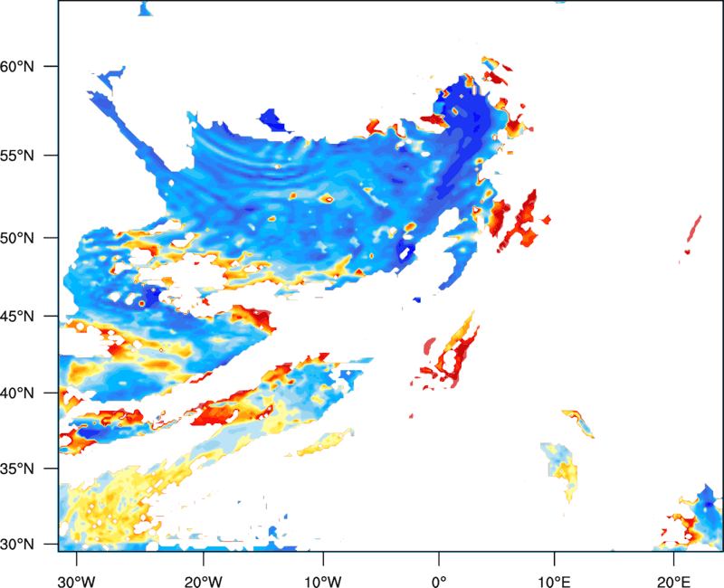Click the 10°W longitude label
The height and width of the screenshot is (588, 724).
click(323, 582)
